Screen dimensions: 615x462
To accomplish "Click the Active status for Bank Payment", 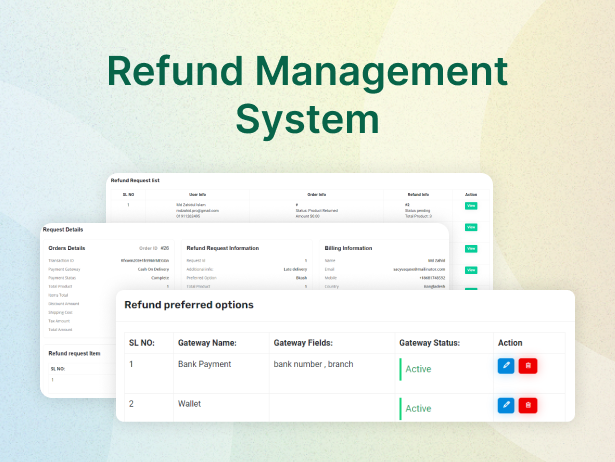I will [418, 369].
